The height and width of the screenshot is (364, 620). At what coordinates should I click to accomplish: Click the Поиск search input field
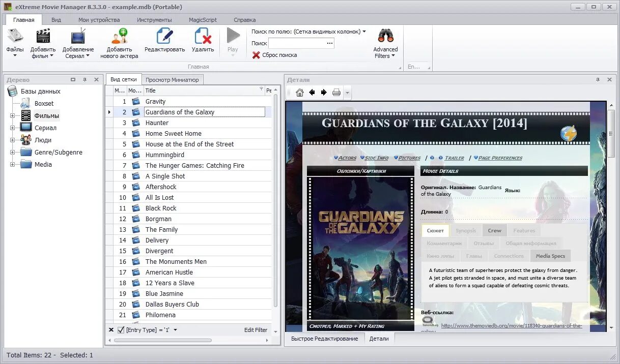(297, 43)
